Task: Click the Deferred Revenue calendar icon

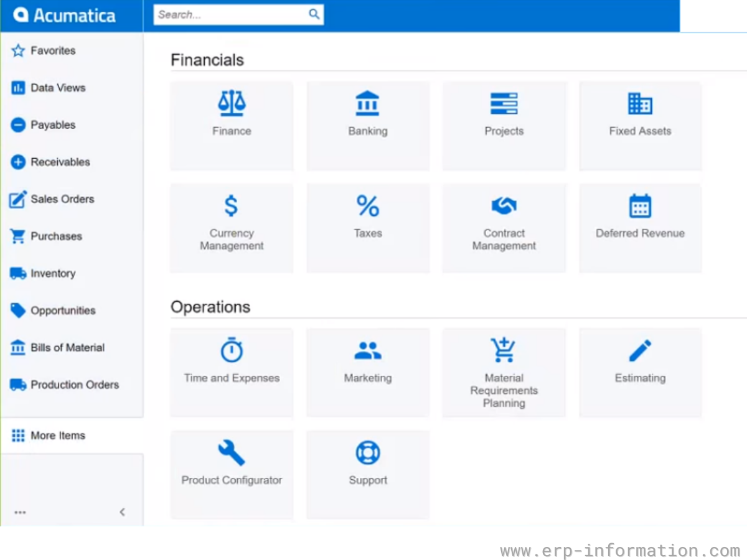Action: click(640, 205)
